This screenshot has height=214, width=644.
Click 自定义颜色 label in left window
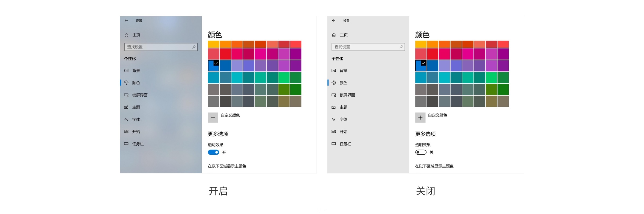point(230,115)
